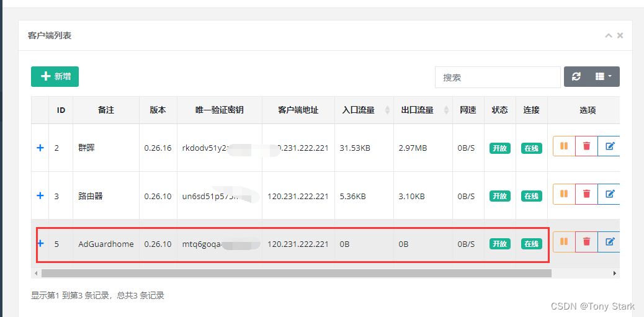Viewport: 644px width, 317px height.
Task: Click the 开放 status badge for AdGuardhome
Action: (500, 244)
